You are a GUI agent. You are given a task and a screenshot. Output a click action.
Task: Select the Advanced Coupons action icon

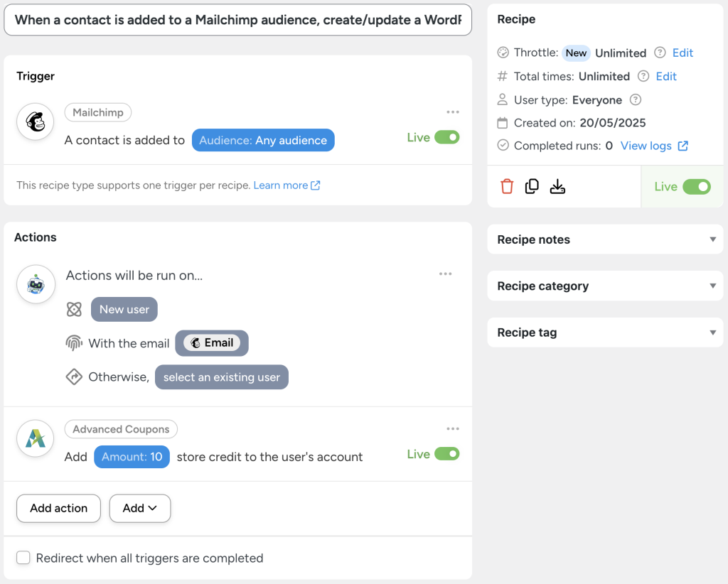pyautogui.click(x=36, y=438)
